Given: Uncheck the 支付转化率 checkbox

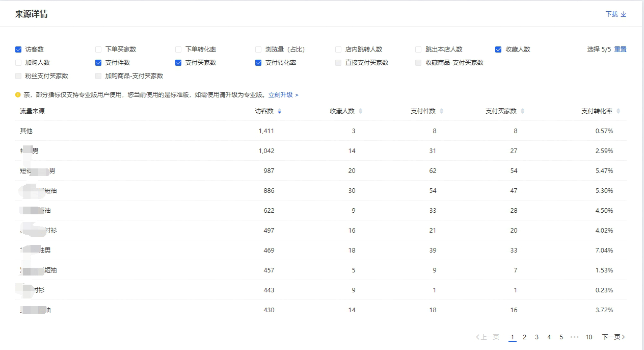Looking at the screenshot, I should [x=258, y=63].
